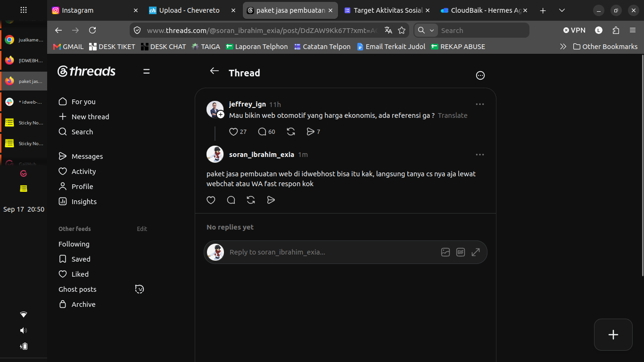Go back using the Thread arrow
This screenshot has height=362, width=644.
215,71
